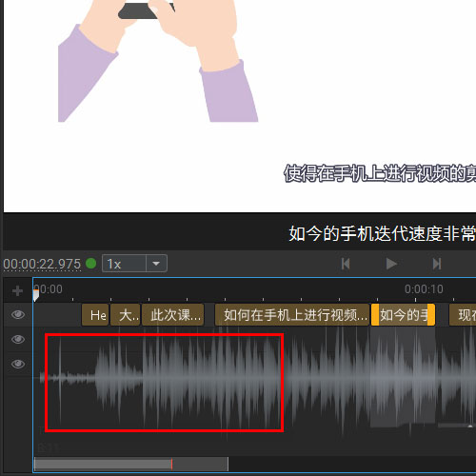The width and height of the screenshot is (476, 476).
Task: Toggle visibility of the subtitle track eye icon
Action: click(x=18, y=314)
